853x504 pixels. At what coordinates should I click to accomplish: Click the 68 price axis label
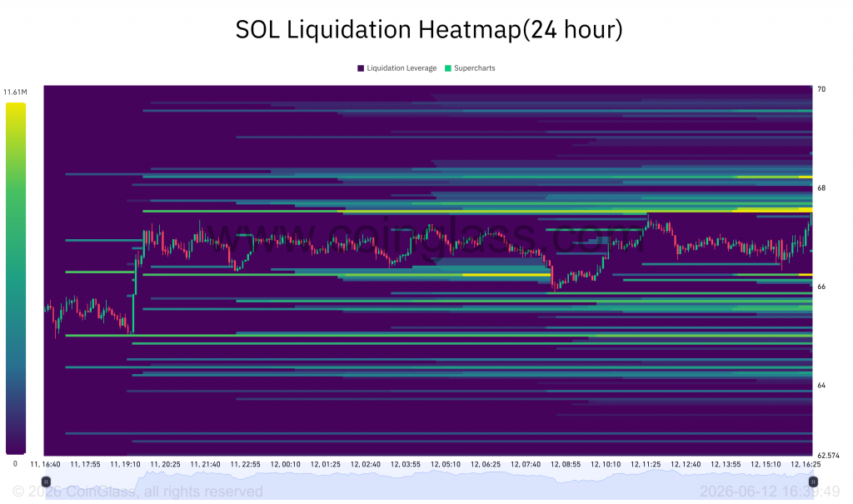pos(821,187)
